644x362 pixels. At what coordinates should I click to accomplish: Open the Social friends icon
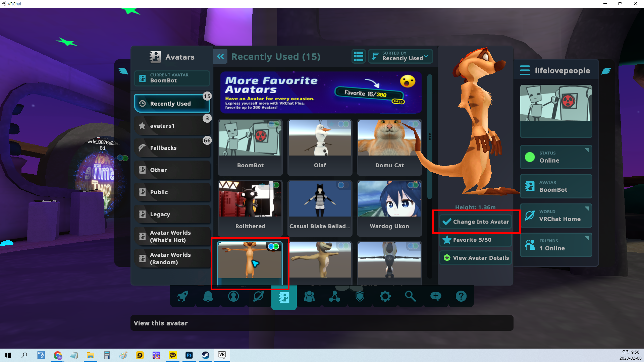click(309, 296)
